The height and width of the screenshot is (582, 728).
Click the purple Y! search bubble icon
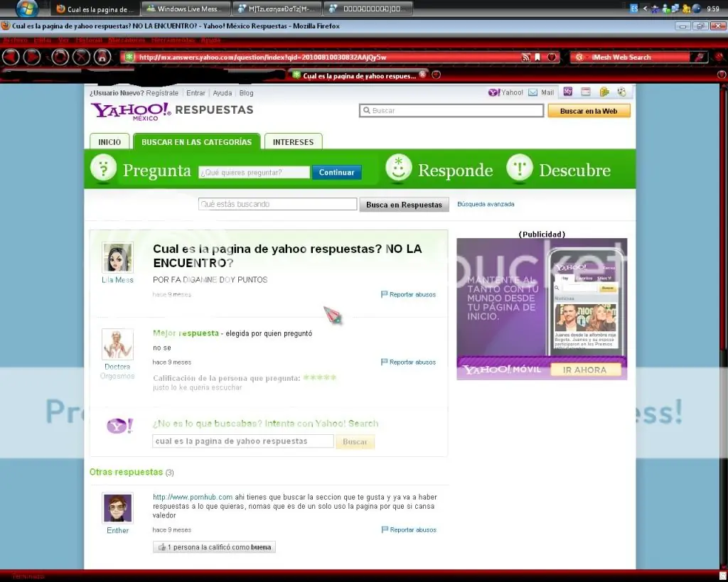119,426
